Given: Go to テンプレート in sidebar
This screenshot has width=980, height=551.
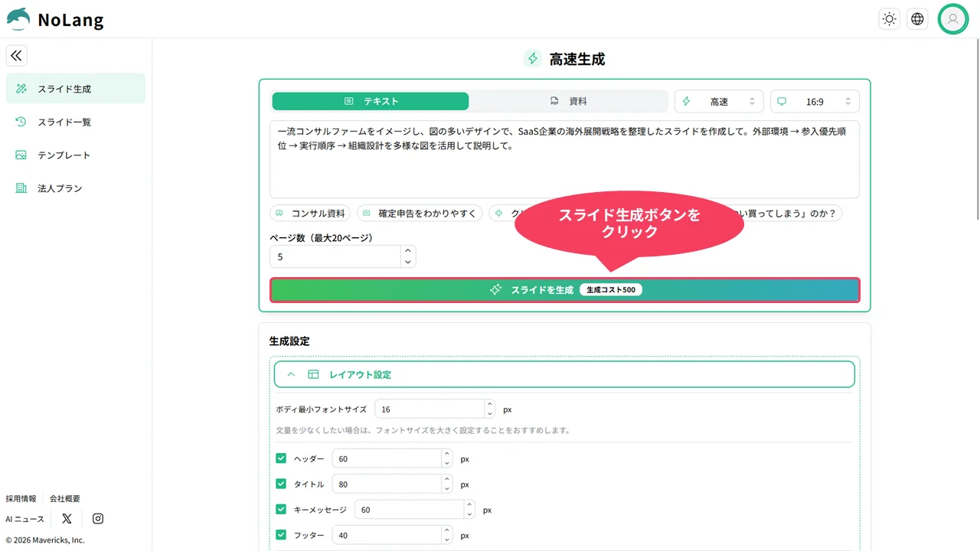Looking at the screenshot, I should [x=76, y=155].
